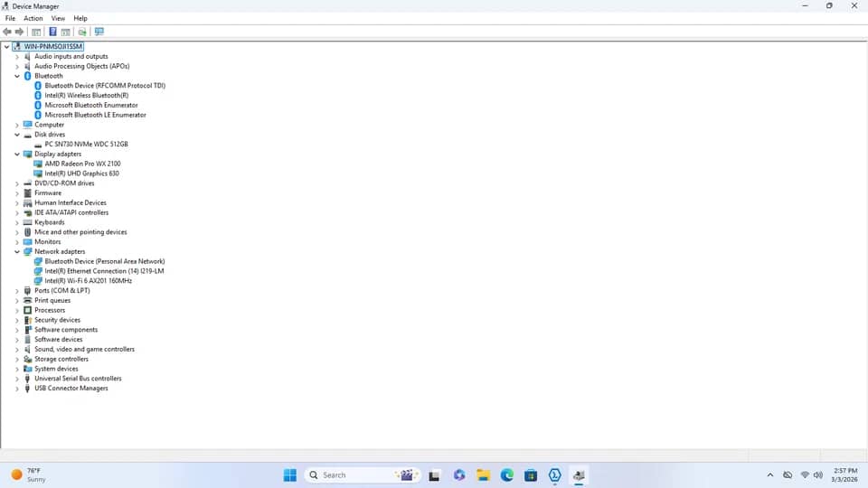This screenshot has height=488, width=868.
Task: Select the AMD Radeon Pro WX 2100 icon
Action: tap(38, 164)
